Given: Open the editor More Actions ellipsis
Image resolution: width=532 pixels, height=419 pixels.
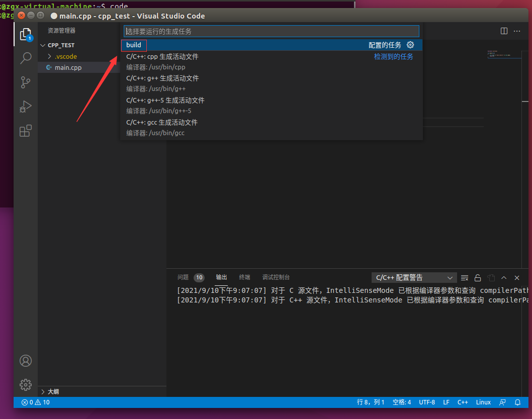Looking at the screenshot, I should [x=517, y=31].
